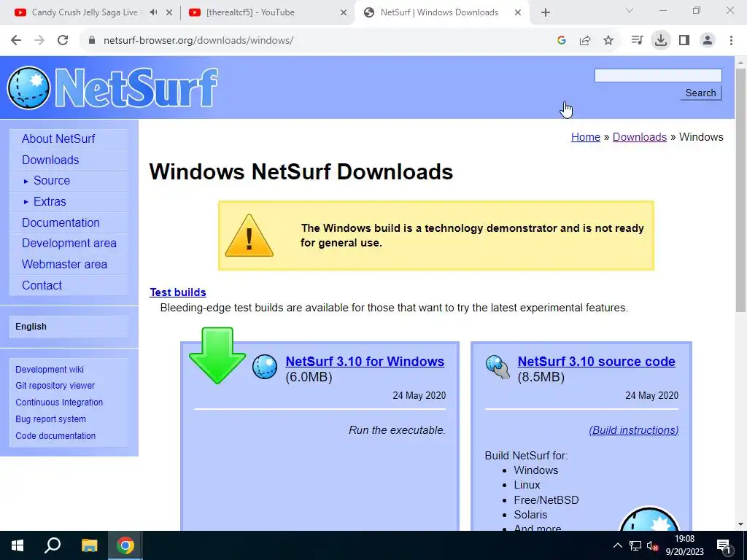The width and height of the screenshot is (747, 560).
Task: Click the page vertical scrollbar thumb
Action: [740, 190]
